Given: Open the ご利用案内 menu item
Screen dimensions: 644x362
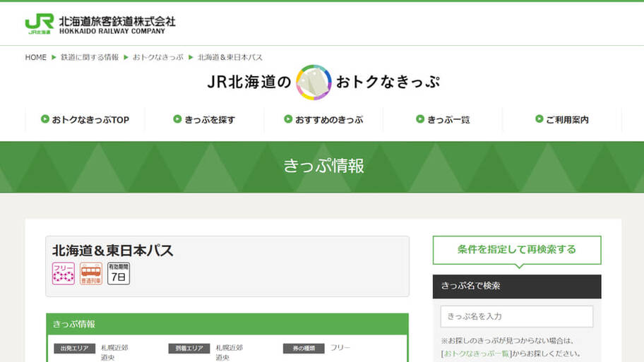Looking at the screenshot, I should coord(562,119).
